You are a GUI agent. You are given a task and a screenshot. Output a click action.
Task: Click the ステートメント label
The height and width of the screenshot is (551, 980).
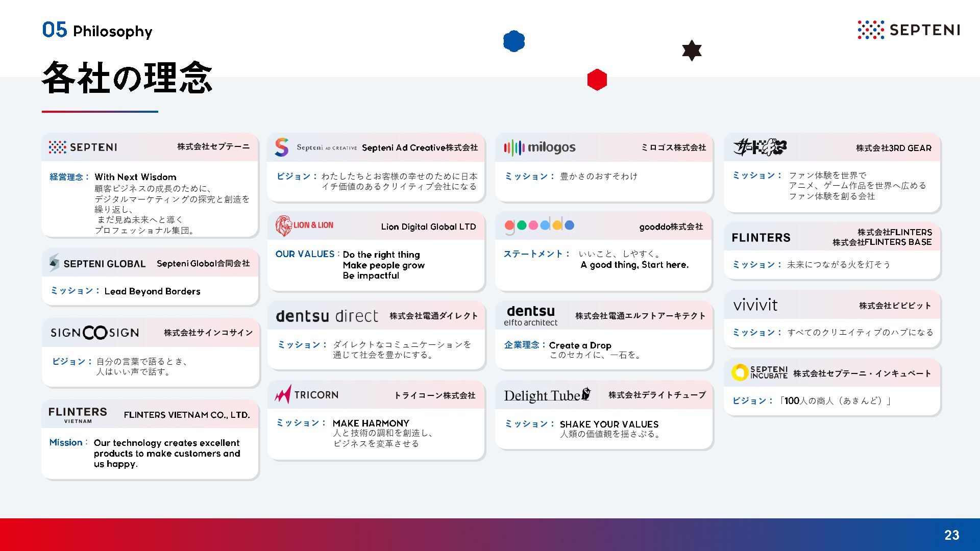coord(536,254)
